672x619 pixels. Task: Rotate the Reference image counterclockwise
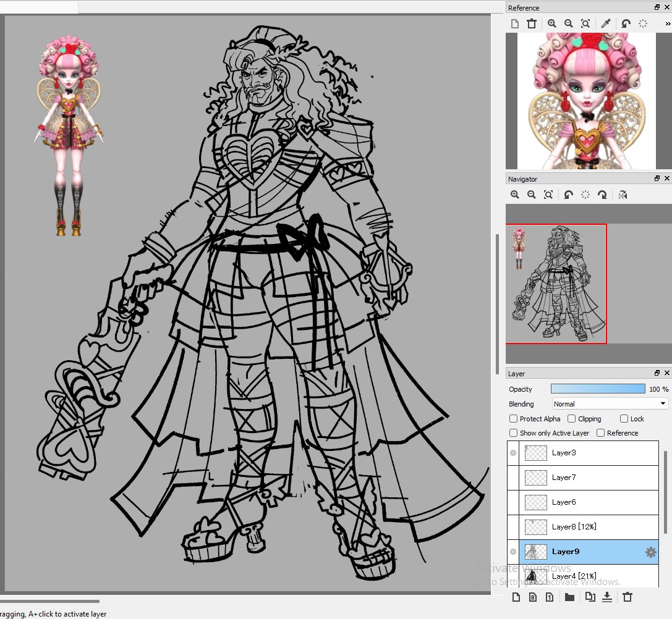click(x=626, y=23)
